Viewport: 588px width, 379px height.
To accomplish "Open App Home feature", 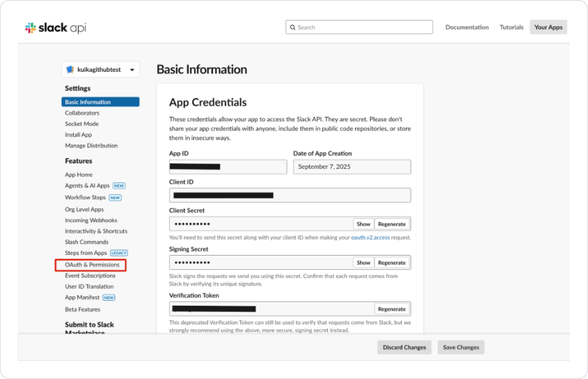I will [x=79, y=175].
